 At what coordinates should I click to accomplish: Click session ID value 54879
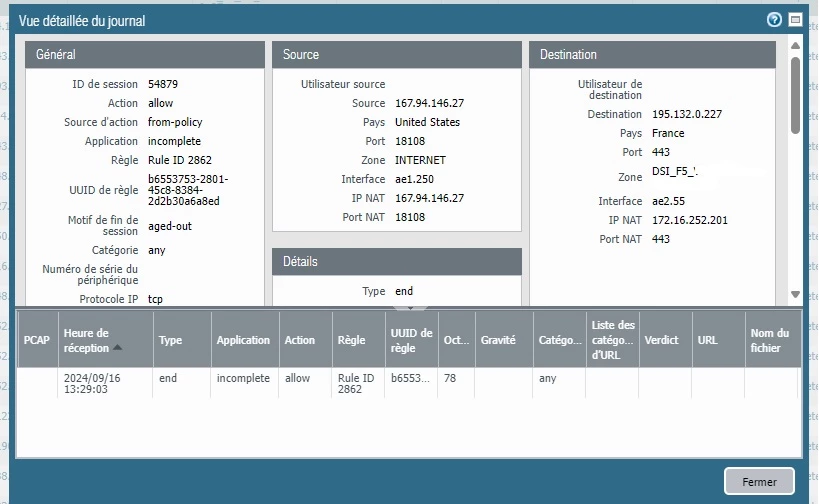[x=163, y=84]
